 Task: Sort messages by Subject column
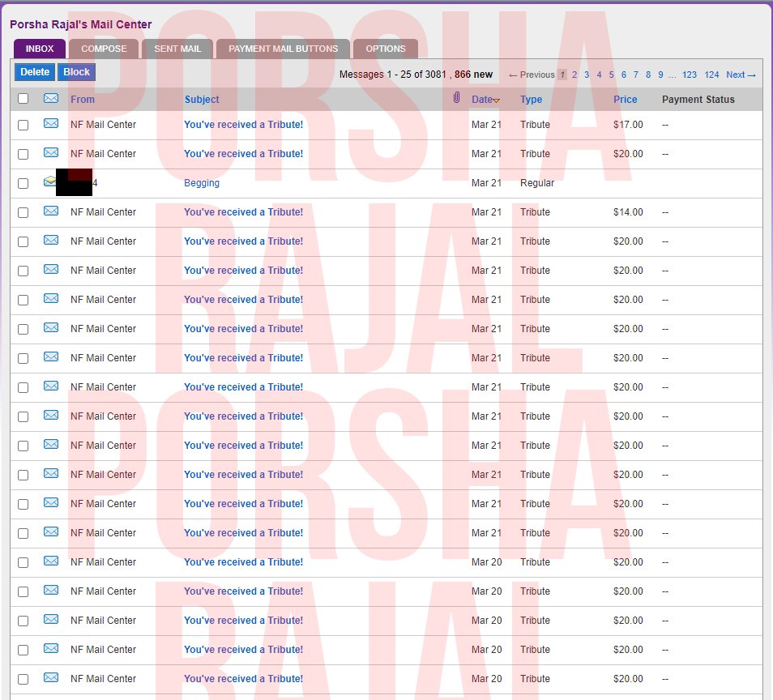(202, 99)
